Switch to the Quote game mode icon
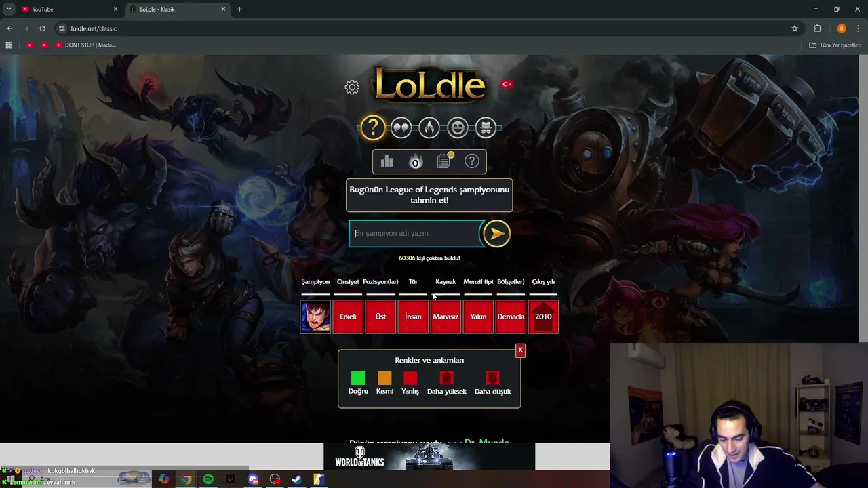The image size is (868, 488). (401, 127)
